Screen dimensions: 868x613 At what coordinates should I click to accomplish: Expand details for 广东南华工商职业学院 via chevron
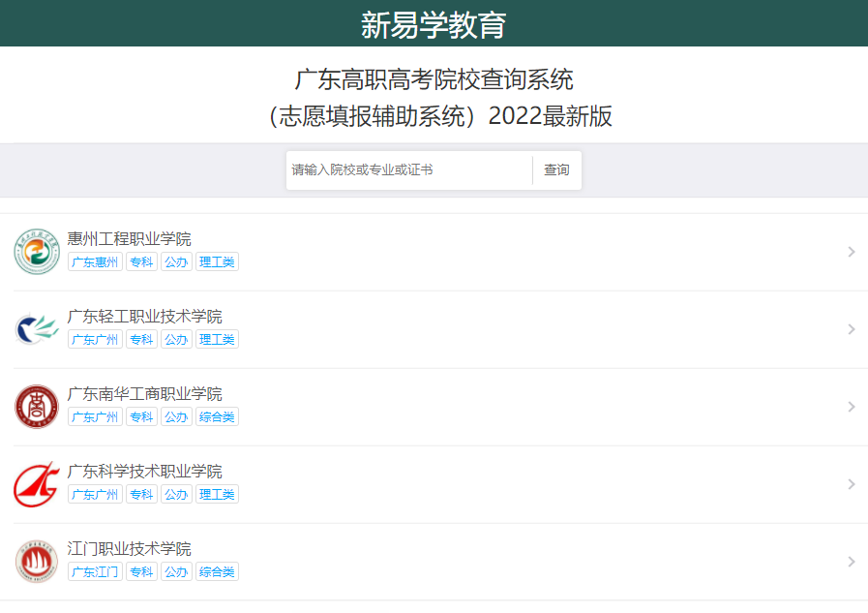[x=852, y=406]
